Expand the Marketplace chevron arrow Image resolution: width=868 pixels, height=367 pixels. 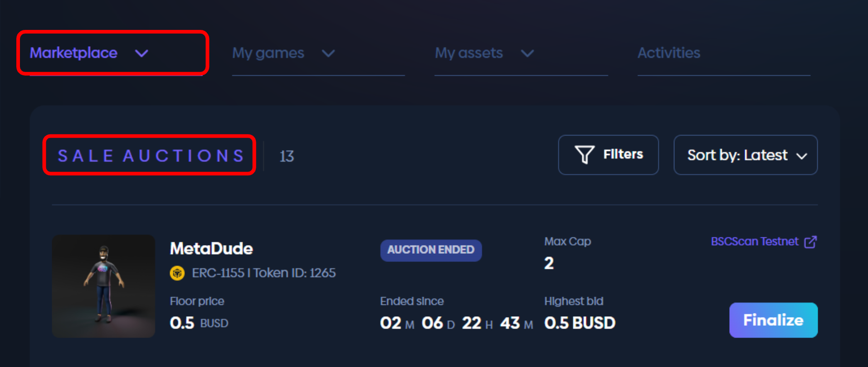[141, 53]
